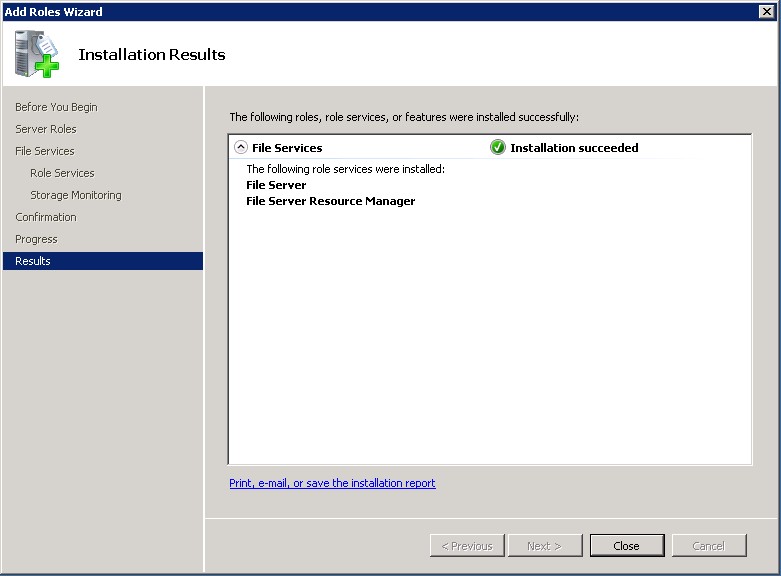Viewport: 781px width, 576px height.
Task: Close the Add Roles Wizard window
Action: [x=766, y=11]
